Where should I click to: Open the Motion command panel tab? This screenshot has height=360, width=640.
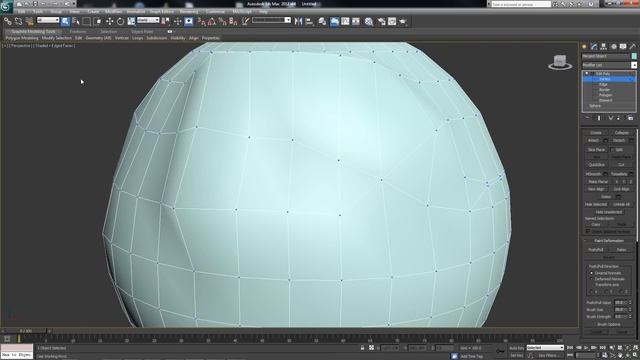[x=613, y=47]
